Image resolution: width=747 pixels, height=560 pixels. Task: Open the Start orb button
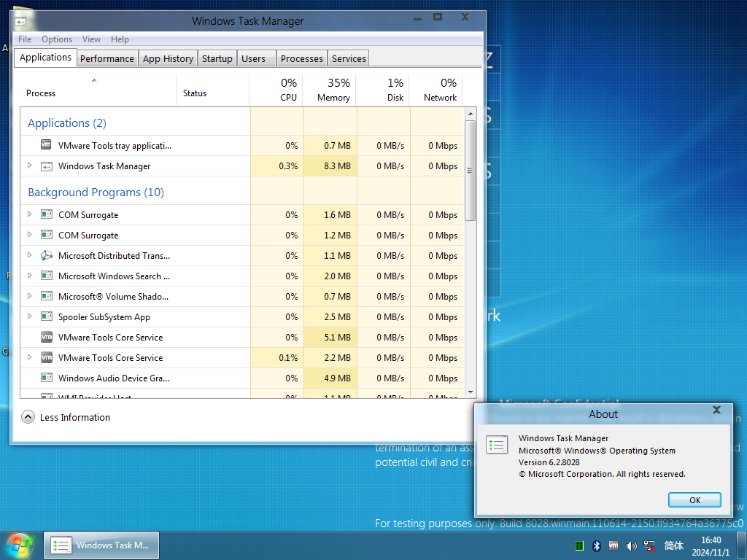coord(19,545)
